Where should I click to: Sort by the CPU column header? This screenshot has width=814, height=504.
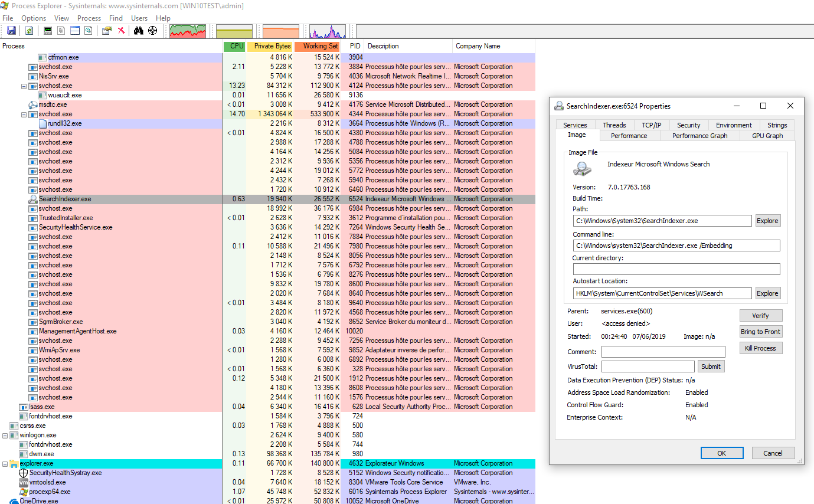(235, 46)
